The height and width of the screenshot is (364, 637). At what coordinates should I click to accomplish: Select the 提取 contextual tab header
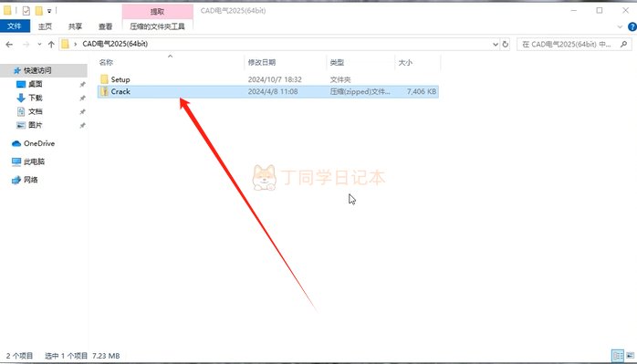tap(157, 11)
